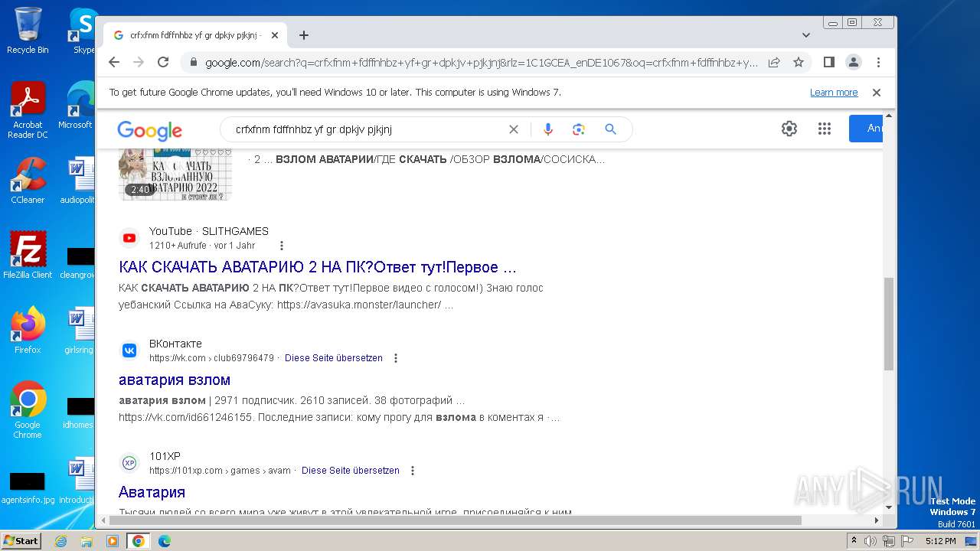980x551 pixels.
Task: Open the network tray icon
Action: tap(889, 541)
